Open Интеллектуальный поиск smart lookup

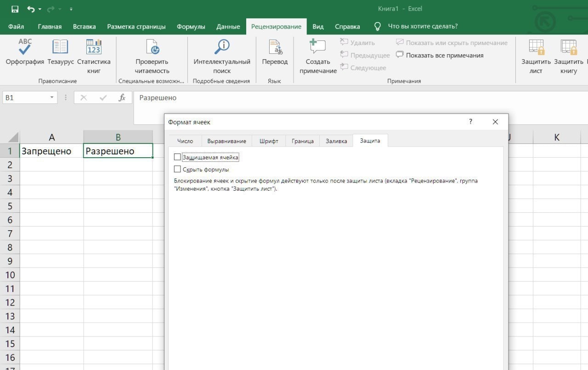tap(222, 47)
